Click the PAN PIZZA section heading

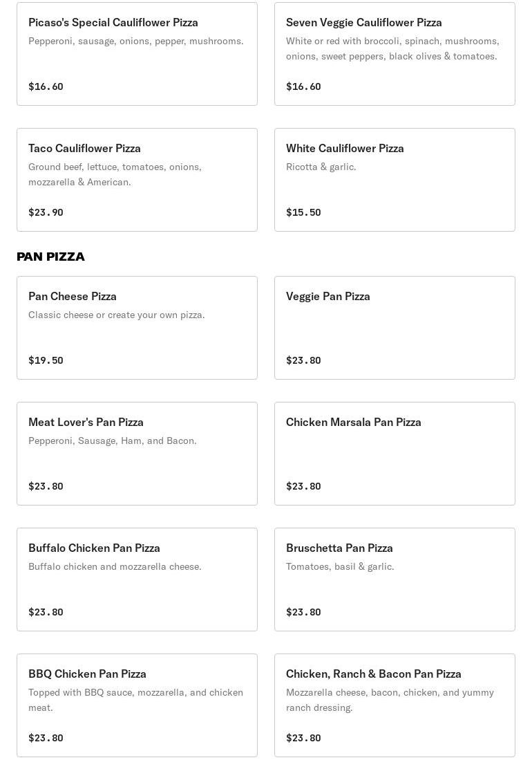(x=51, y=257)
